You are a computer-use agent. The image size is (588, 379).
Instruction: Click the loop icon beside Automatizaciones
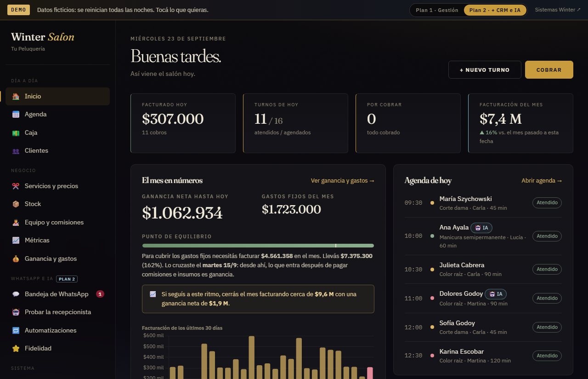pyautogui.click(x=16, y=331)
